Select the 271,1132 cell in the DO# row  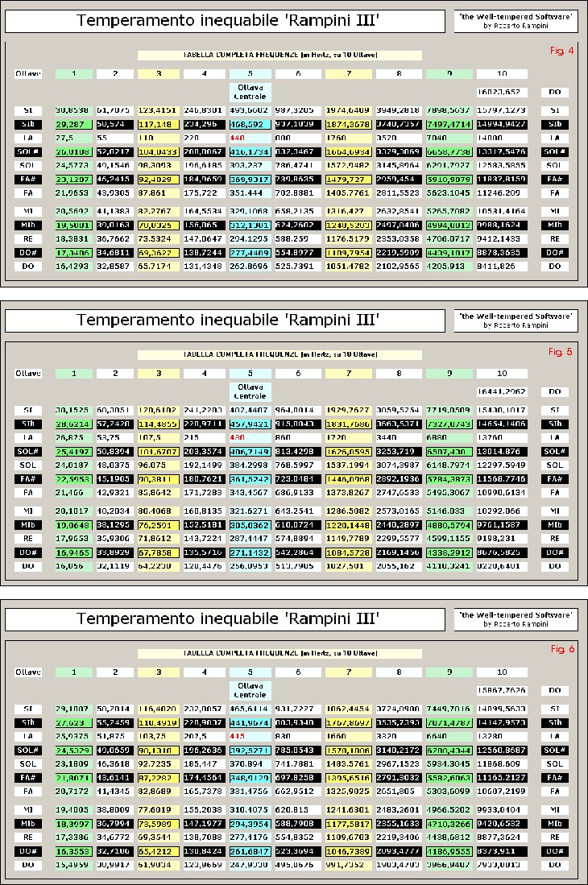pos(250,552)
